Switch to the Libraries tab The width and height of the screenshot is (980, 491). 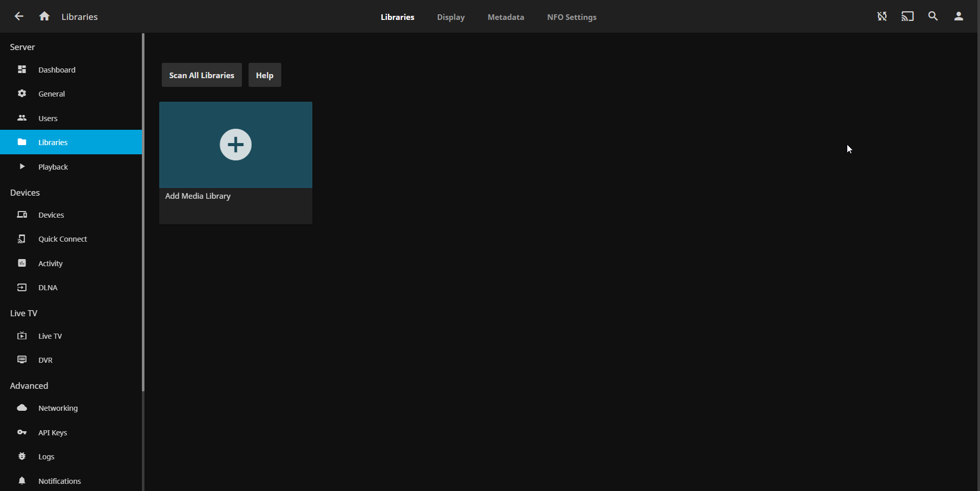tap(397, 17)
